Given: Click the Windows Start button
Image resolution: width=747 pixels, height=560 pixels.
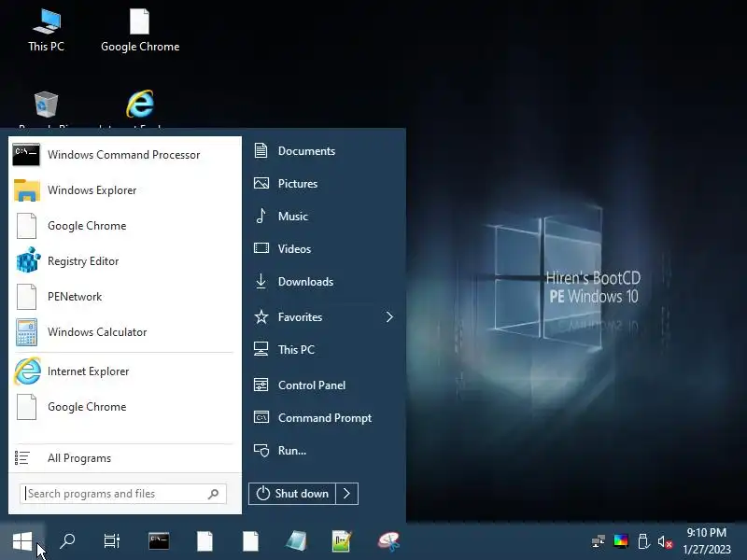Looking at the screenshot, I should 22,541.
